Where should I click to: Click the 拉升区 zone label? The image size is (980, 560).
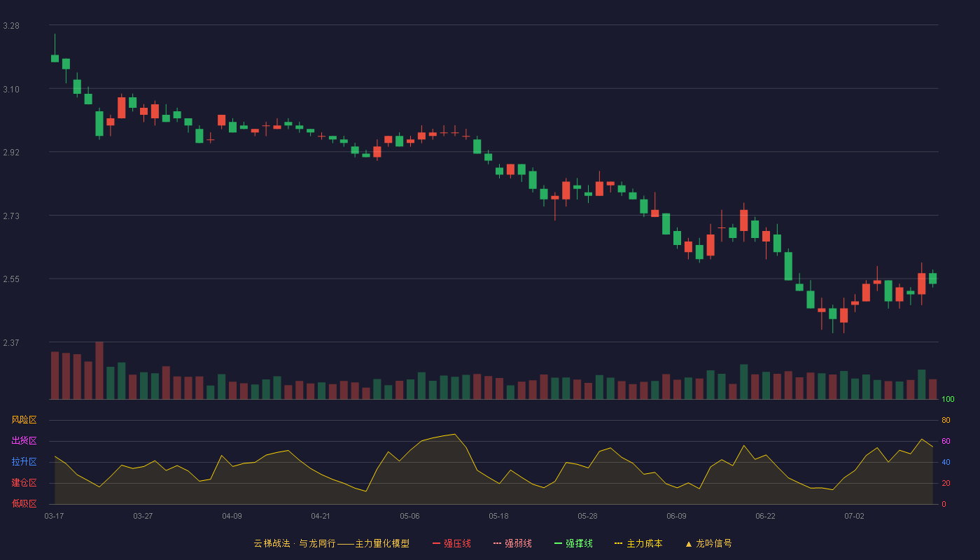click(x=24, y=462)
